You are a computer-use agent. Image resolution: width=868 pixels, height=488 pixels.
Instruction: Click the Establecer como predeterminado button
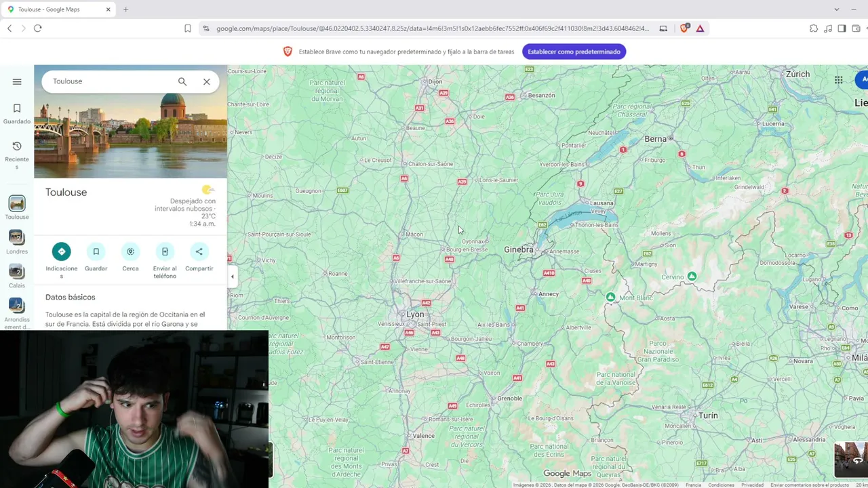click(574, 52)
